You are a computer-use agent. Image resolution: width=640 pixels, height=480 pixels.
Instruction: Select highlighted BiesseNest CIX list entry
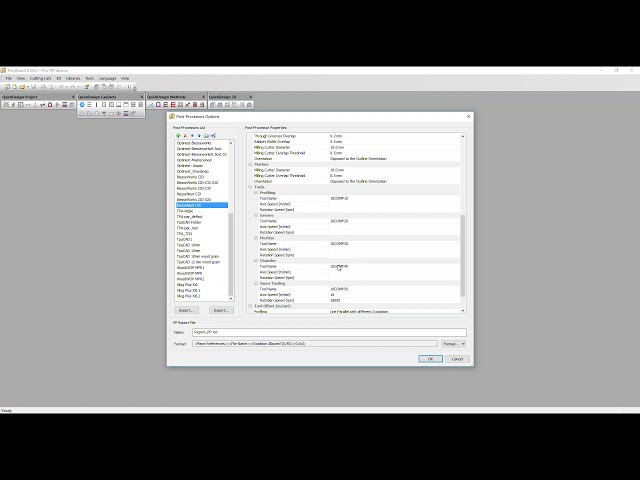(x=202, y=205)
